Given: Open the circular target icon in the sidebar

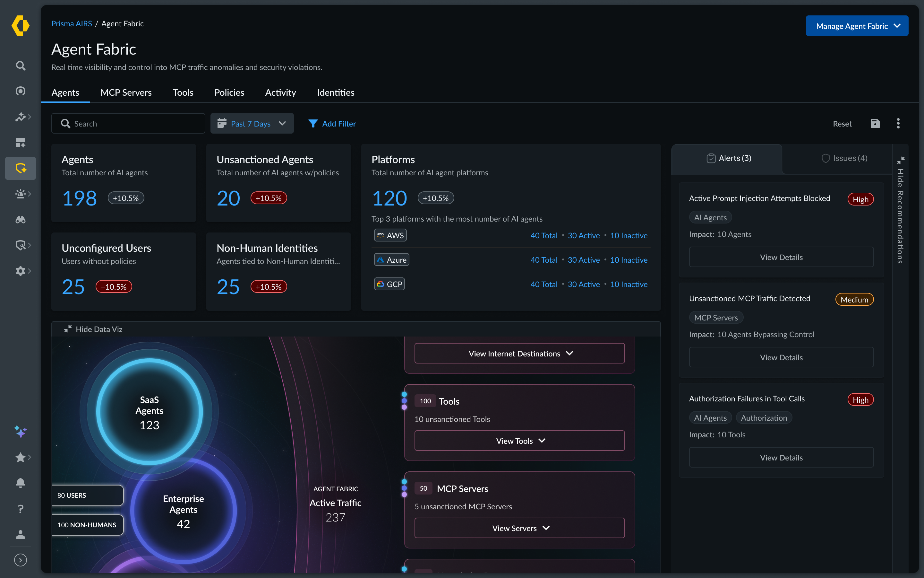Looking at the screenshot, I should (x=21, y=91).
